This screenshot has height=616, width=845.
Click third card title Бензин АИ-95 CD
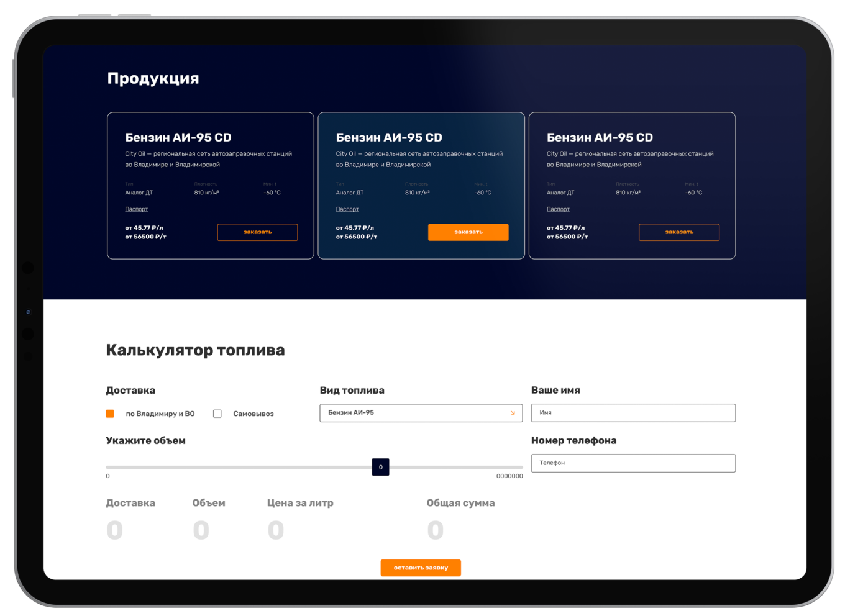[x=600, y=137]
